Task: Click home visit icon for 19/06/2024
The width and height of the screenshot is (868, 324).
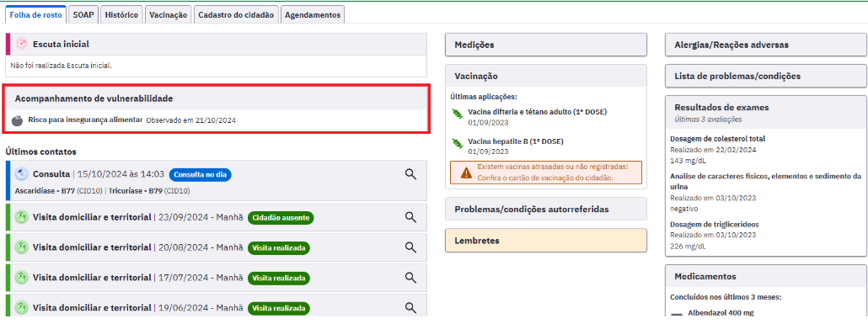Action: coord(21,307)
